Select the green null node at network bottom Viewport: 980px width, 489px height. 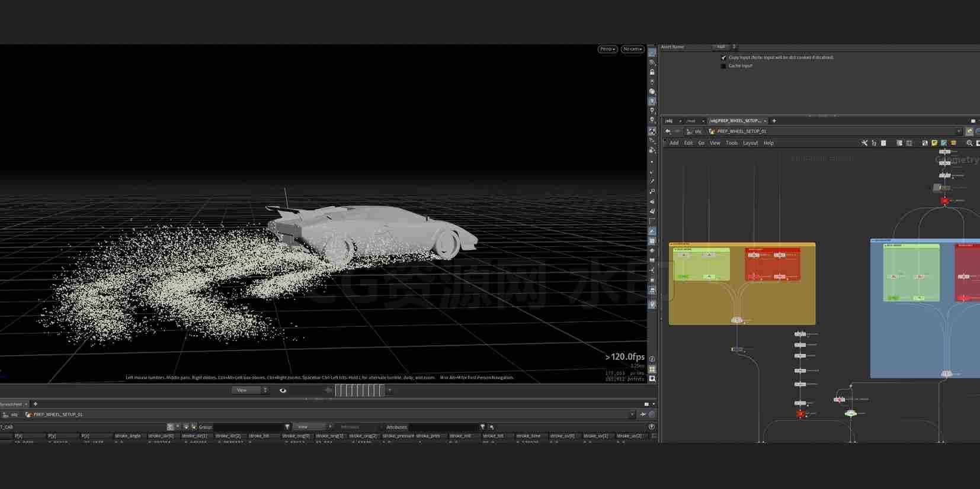(850, 413)
